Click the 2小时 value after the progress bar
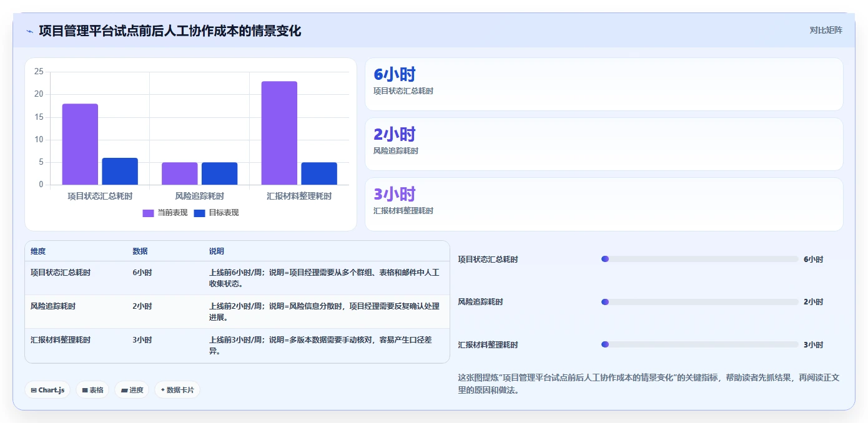 (813, 302)
